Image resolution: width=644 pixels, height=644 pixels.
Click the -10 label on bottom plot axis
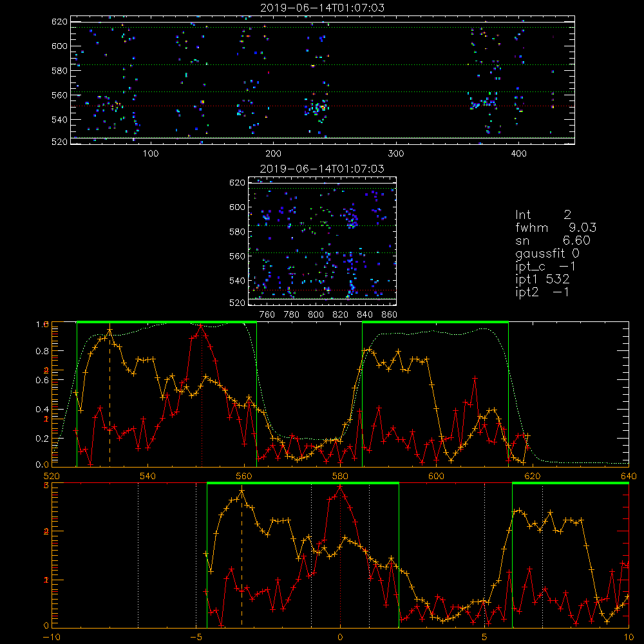[52, 638]
